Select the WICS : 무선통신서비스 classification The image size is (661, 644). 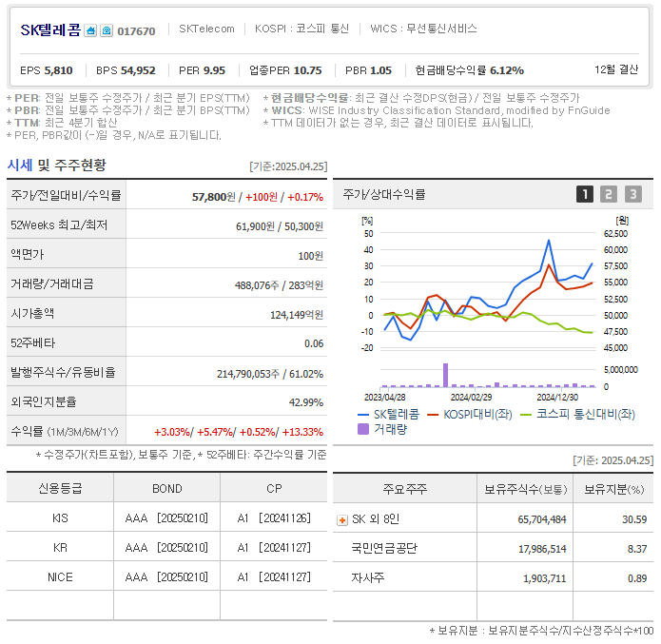click(423, 29)
